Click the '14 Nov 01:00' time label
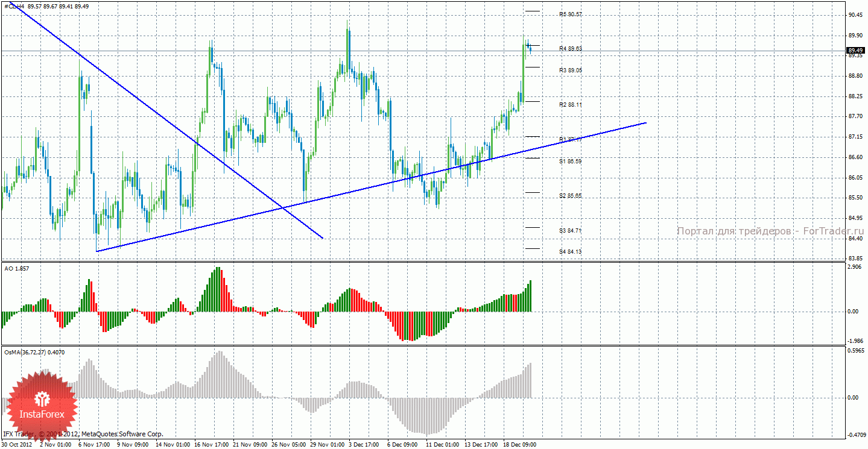The height and width of the screenshot is (449, 868). click(174, 445)
